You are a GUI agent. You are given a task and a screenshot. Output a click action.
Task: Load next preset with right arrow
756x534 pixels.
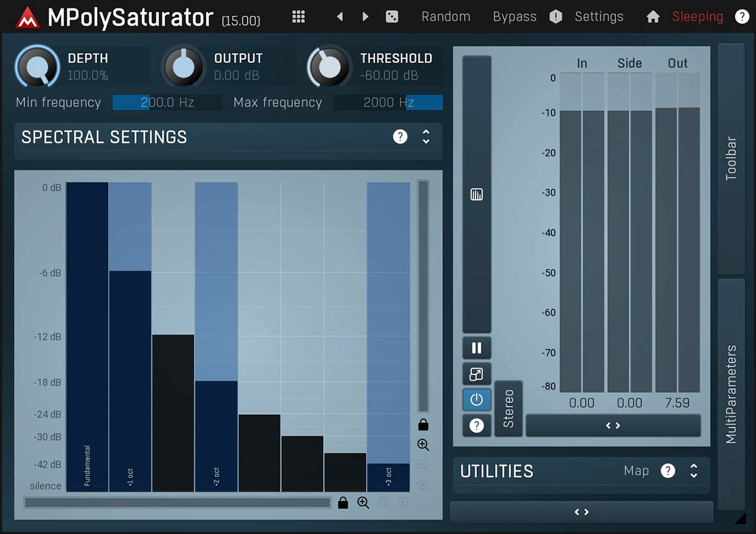click(365, 16)
